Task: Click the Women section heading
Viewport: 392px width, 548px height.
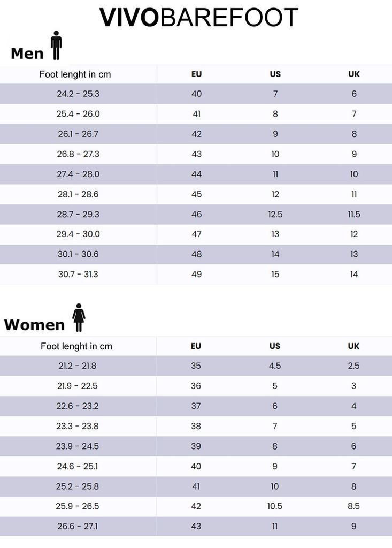Action: click(34, 325)
